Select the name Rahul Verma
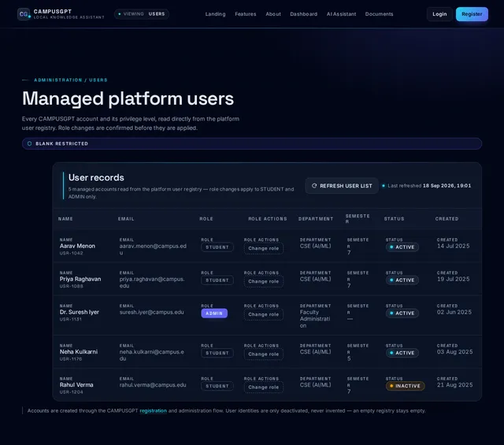 click(x=76, y=385)
